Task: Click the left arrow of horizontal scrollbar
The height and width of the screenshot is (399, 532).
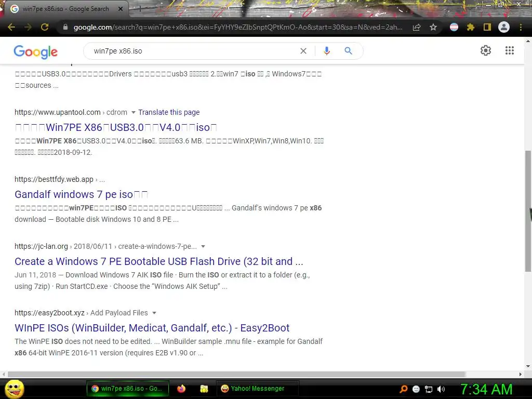Action: 4,374
